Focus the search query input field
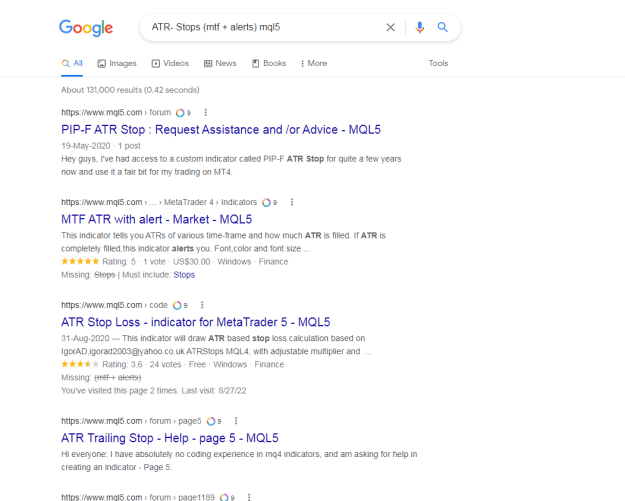This screenshot has height=501, width=625. point(263,27)
